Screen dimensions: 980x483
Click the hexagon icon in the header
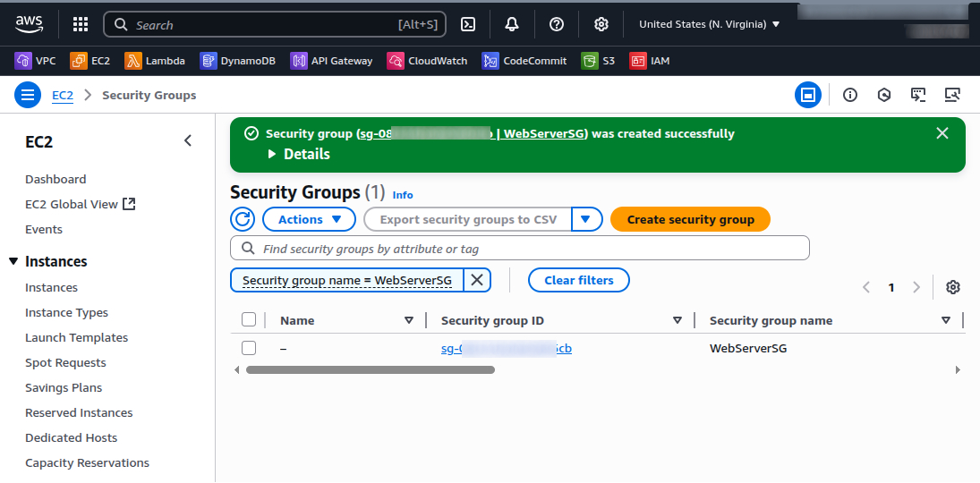pyautogui.click(x=883, y=95)
